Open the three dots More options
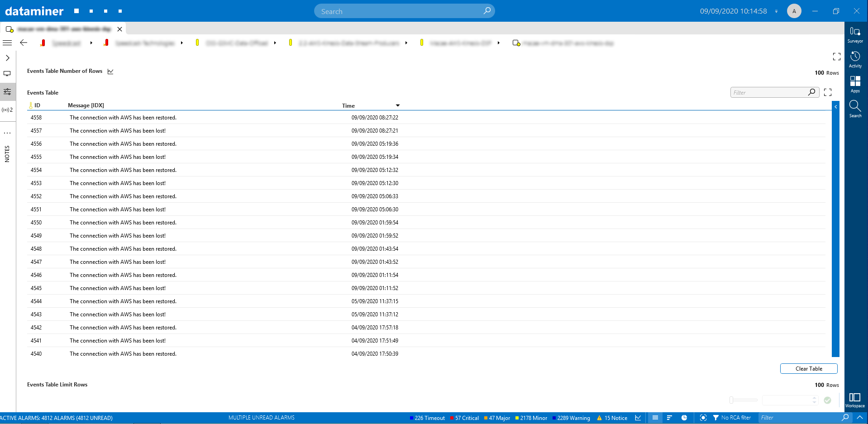The image size is (868, 424). [7, 133]
